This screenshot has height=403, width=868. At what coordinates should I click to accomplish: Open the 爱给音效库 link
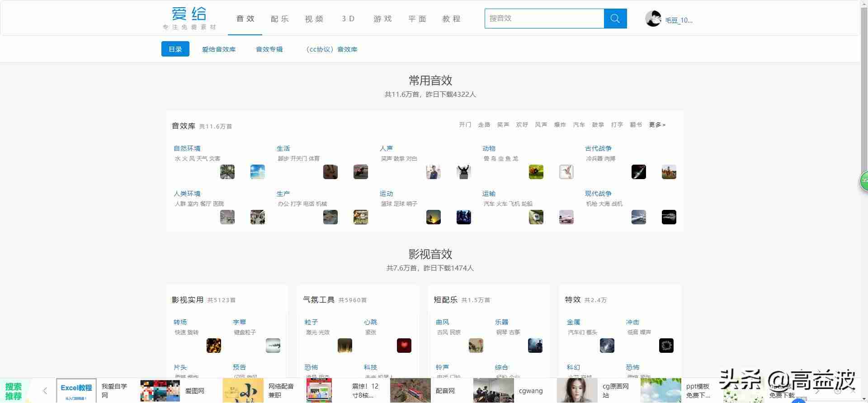tap(219, 49)
